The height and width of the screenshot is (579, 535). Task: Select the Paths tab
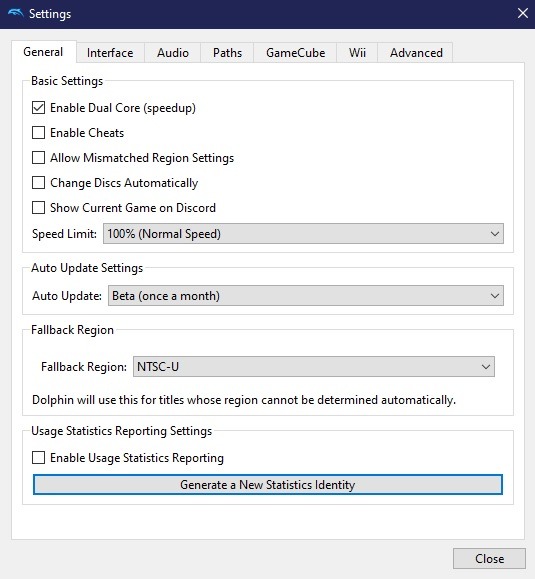click(227, 53)
